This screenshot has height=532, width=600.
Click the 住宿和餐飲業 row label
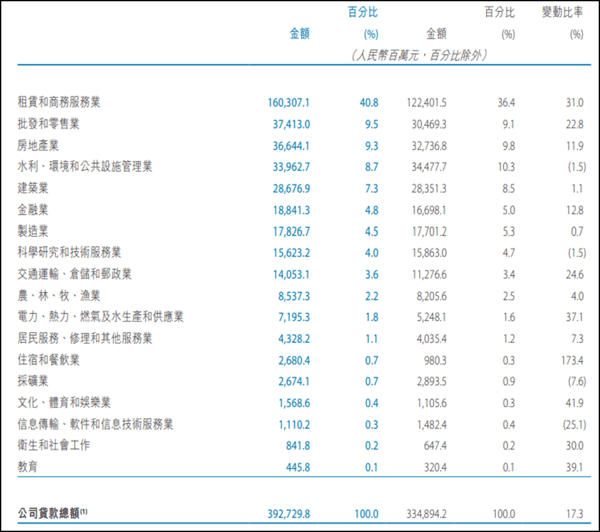(x=54, y=359)
